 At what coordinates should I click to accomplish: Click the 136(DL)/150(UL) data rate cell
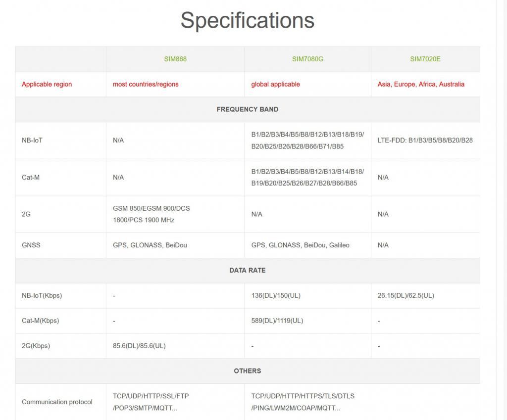click(276, 296)
